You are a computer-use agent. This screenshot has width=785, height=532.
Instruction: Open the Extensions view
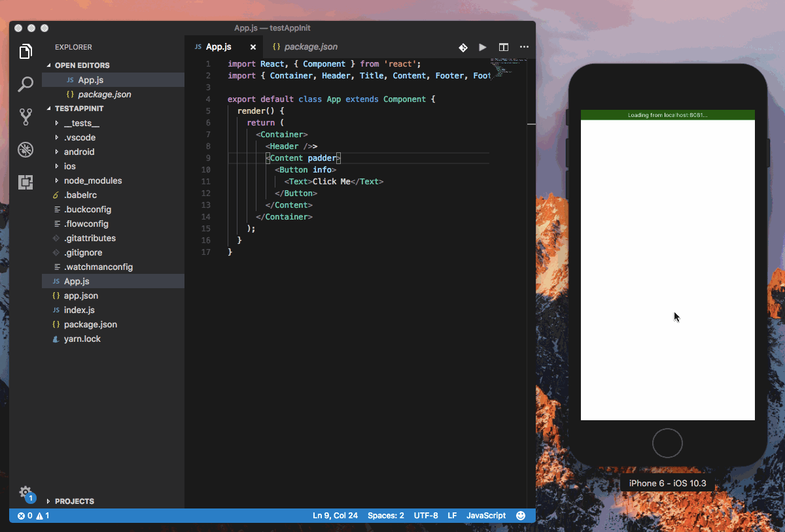tap(26, 182)
